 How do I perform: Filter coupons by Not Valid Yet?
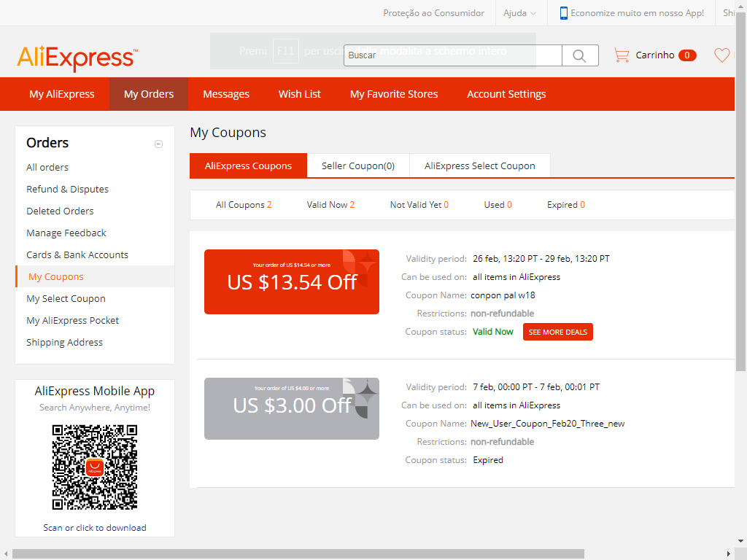(x=419, y=205)
